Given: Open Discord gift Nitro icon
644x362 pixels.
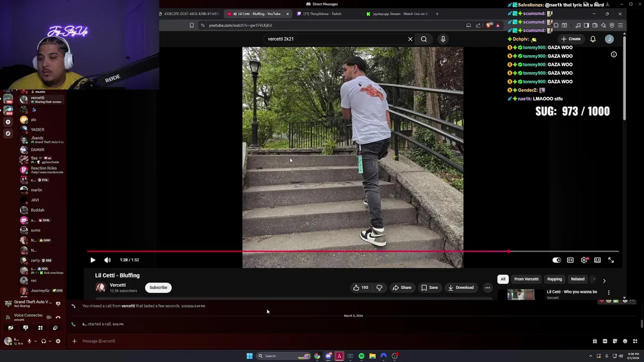Looking at the screenshot, I should pos(595,341).
